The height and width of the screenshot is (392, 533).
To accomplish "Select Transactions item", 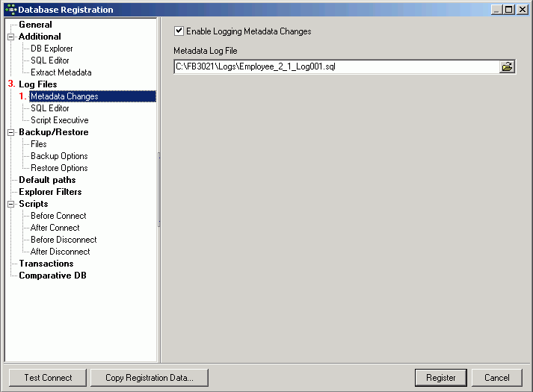I will 46,264.
